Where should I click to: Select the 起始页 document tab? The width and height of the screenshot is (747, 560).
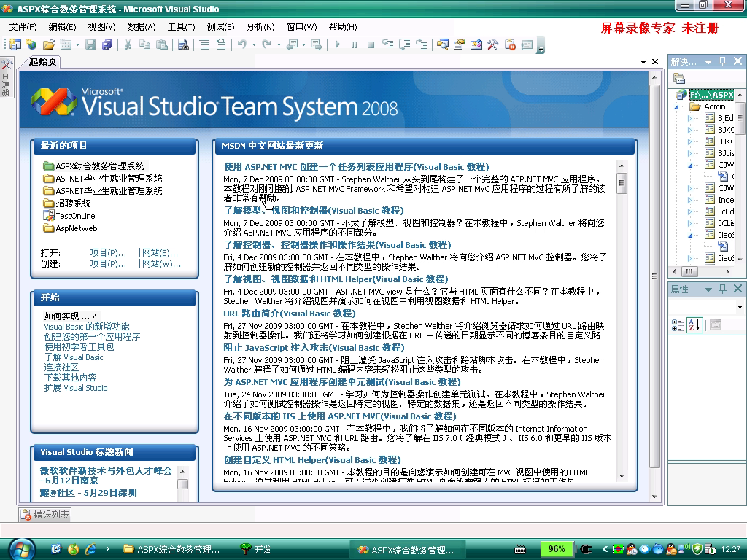point(42,61)
